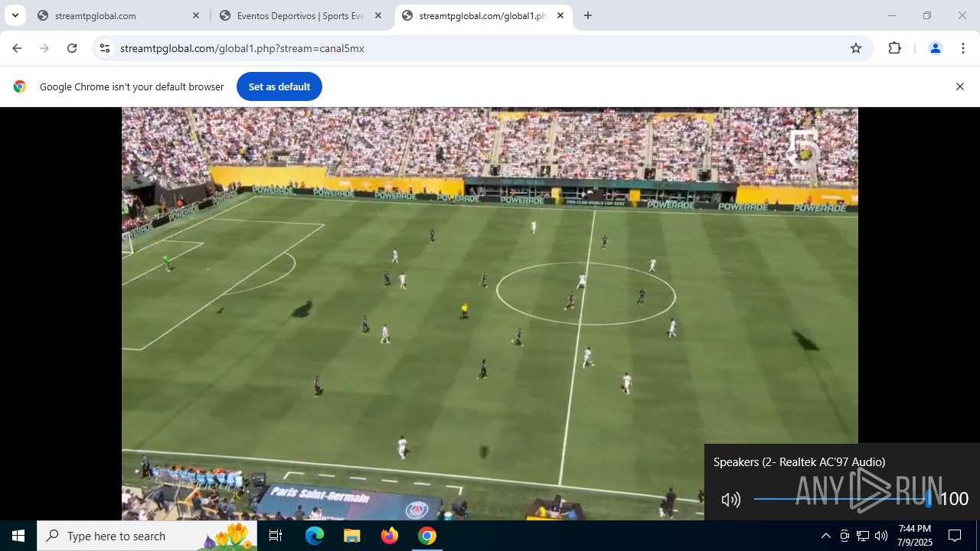
Task: Click the Set as default button
Action: pos(279,86)
